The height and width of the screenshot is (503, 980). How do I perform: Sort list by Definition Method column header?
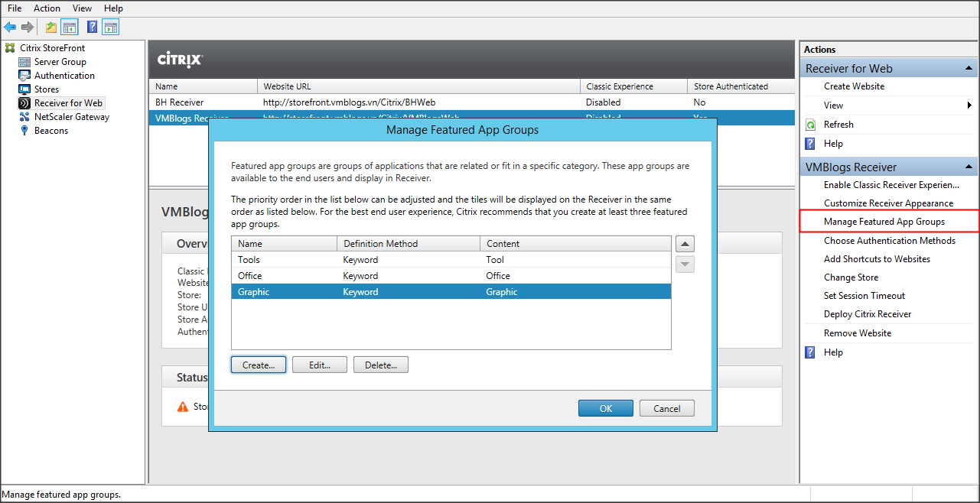pyautogui.click(x=408, y=244)
